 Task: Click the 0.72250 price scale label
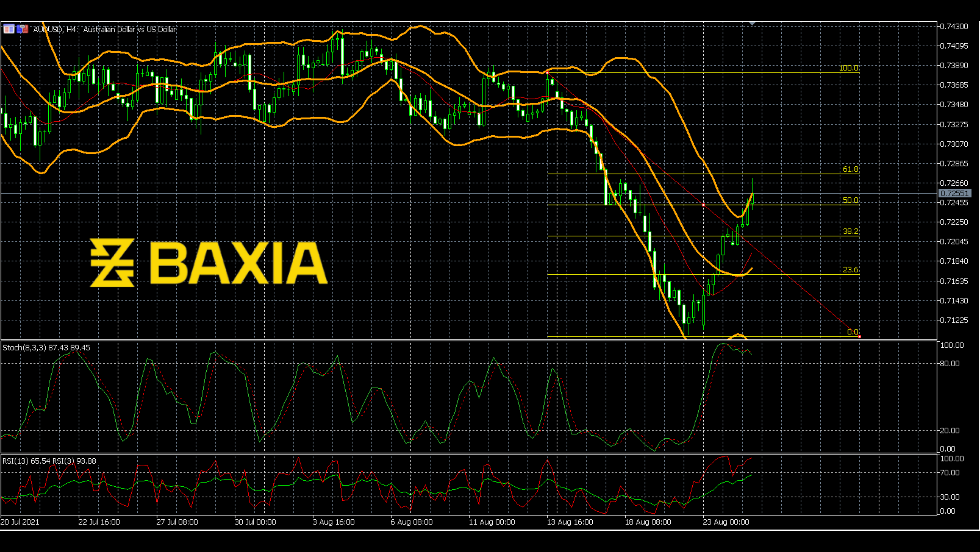[954, 222]
